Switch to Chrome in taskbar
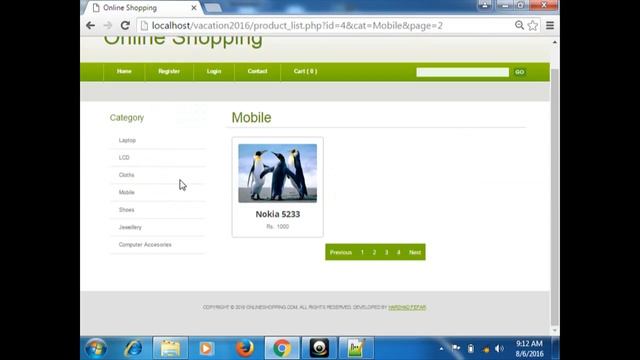 (x=282, y=348)
